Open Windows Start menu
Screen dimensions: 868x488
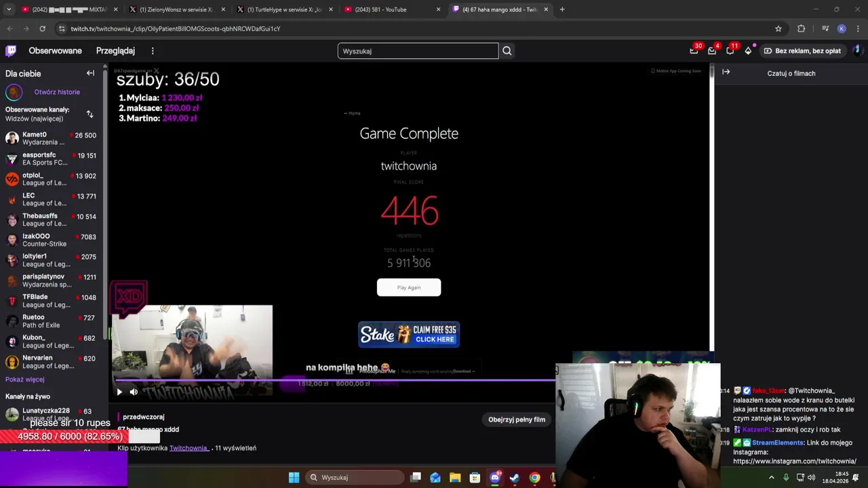294,477
